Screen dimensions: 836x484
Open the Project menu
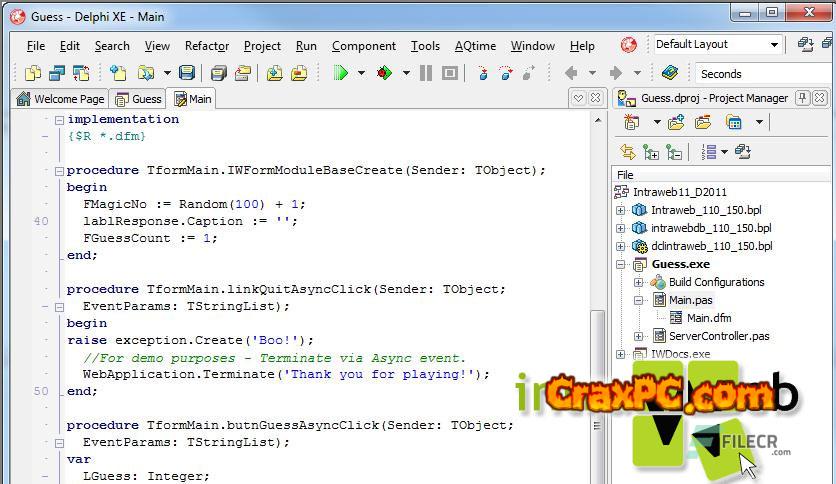[262, 46]
